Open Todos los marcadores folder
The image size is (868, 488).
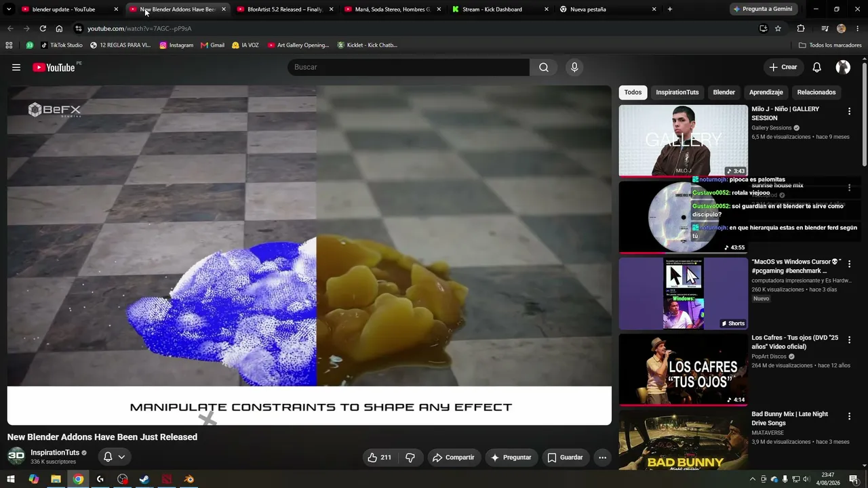point(830,45)
